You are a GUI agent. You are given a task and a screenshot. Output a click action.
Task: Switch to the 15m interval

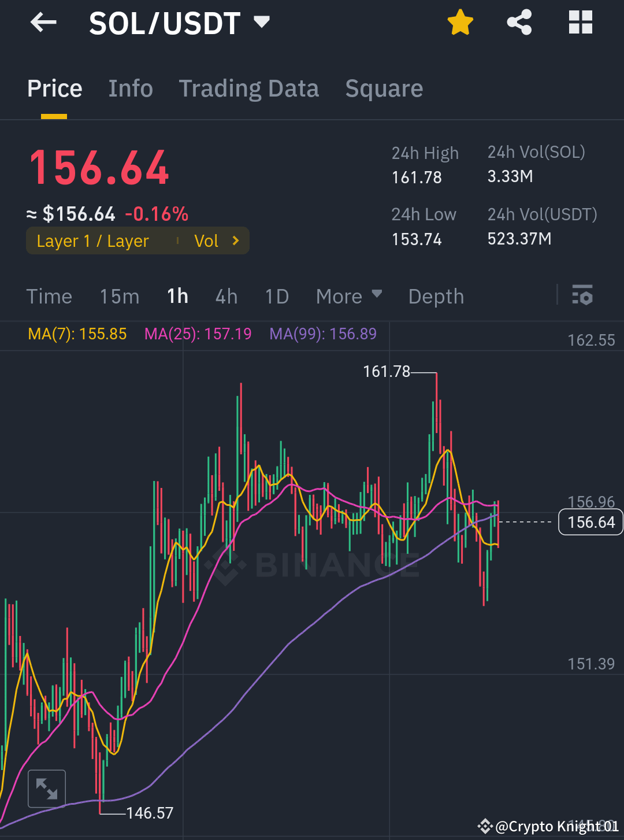(x=119, y=296)
